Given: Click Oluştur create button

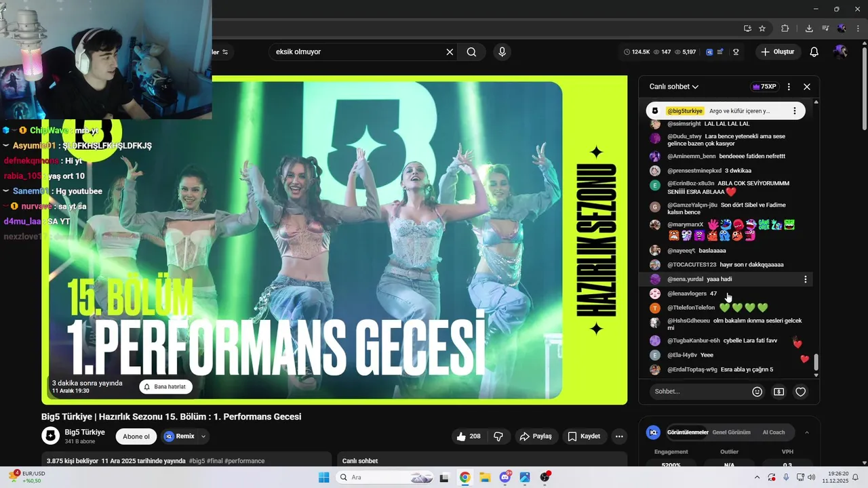Looking at the screenshot, I should [x=777, y=52].
